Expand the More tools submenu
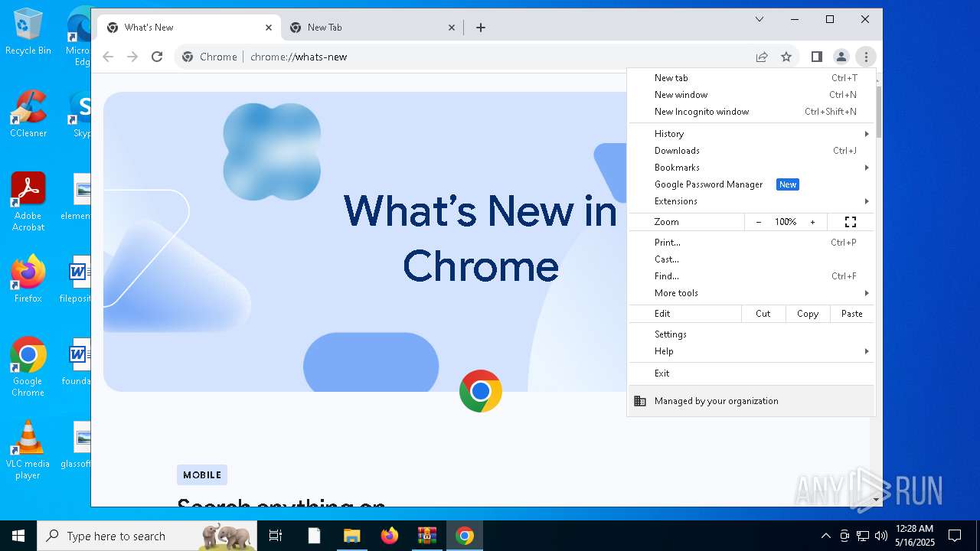This screenshot has width=980, height=551. pos(751,293)
